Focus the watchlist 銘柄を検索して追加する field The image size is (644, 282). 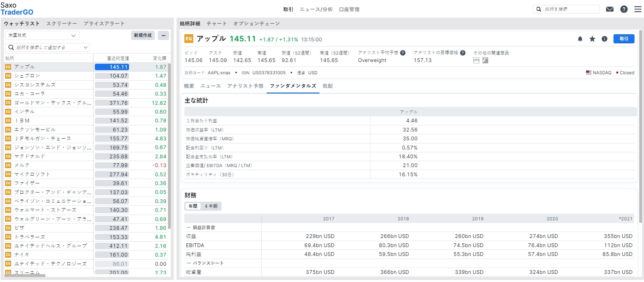tap(47, 47)
